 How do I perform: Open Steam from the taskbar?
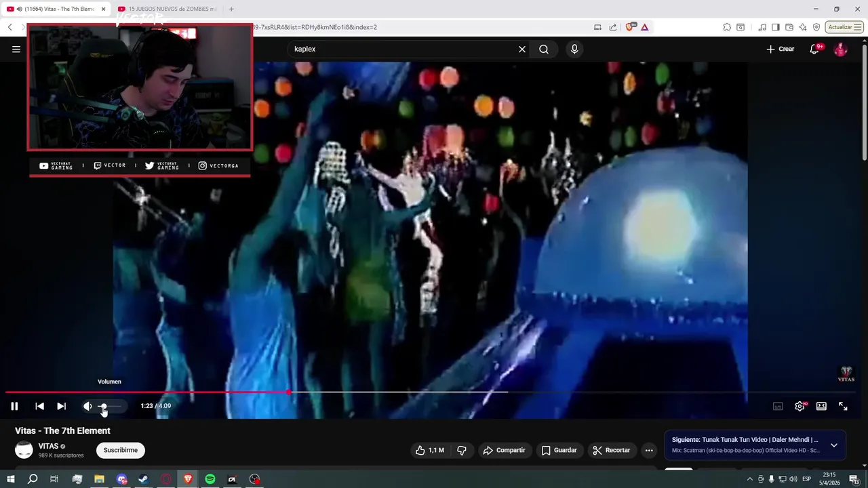point(143,479)
